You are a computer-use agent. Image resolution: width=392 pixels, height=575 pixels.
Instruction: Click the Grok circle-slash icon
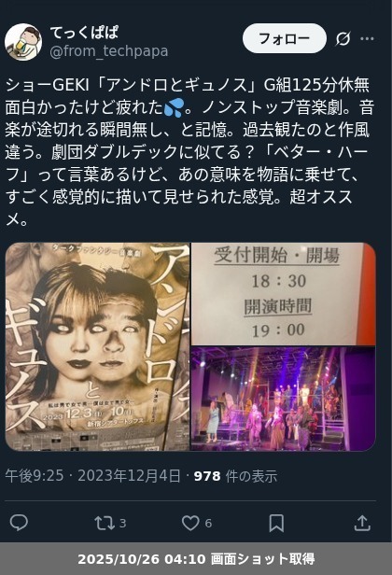pyautogui.click(x=343, y=38)
